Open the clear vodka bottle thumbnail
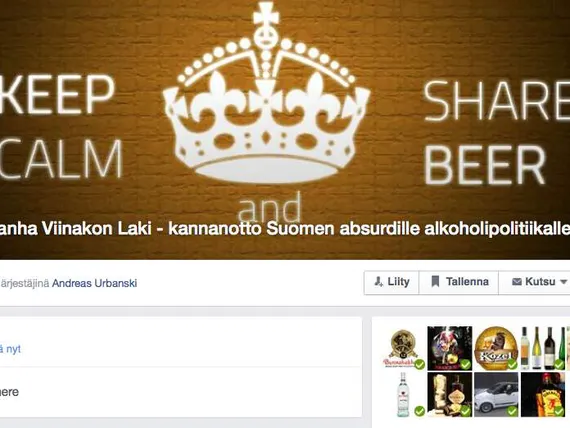Screen dimensions: 570x428 tap(403, 395)
